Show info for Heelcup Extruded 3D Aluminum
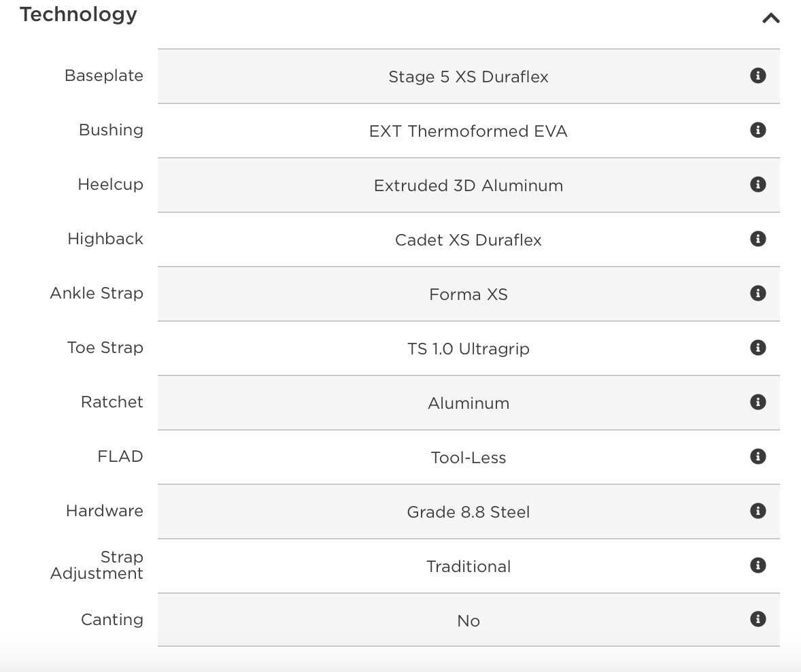801x672 pixels. (x=757, y=184)
